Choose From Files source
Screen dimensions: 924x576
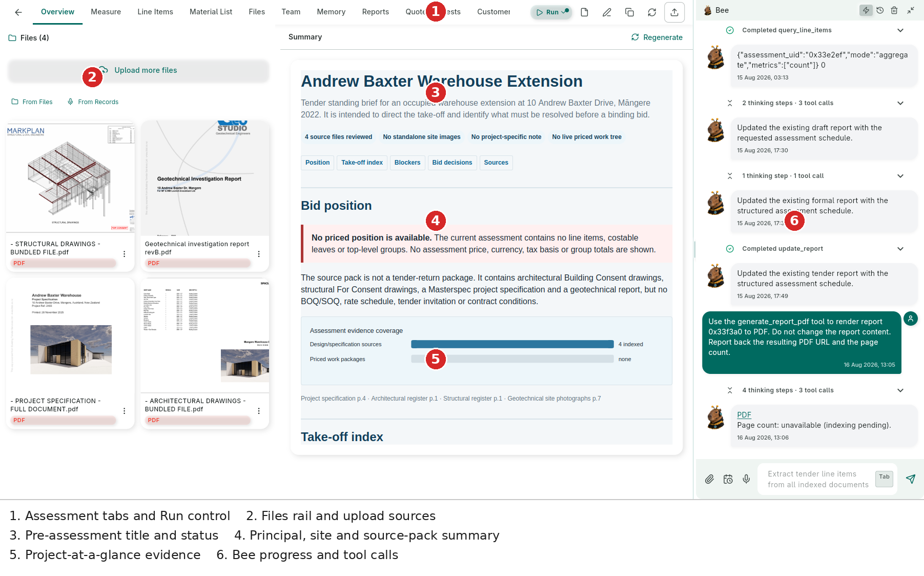(32, 102)
